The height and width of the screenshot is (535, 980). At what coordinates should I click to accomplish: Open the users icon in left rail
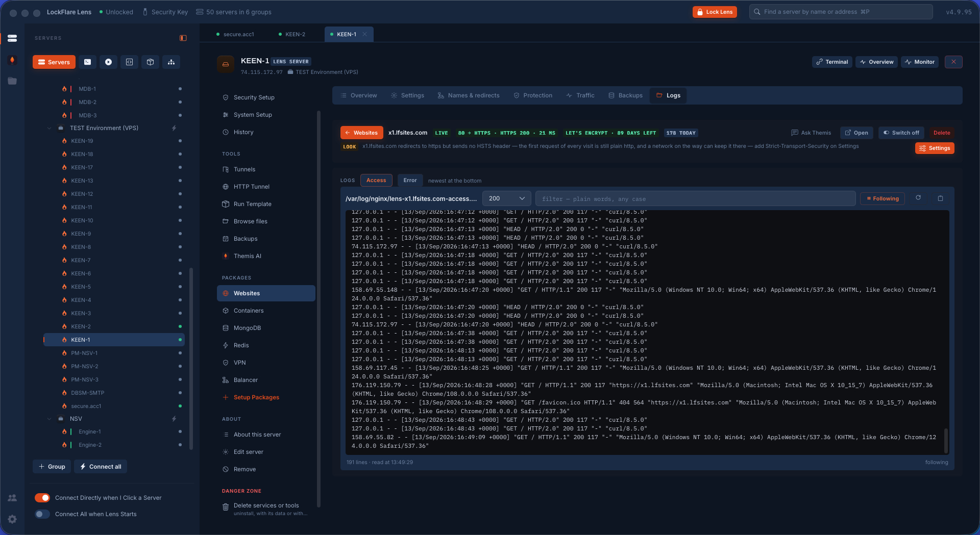coord(12,498)
